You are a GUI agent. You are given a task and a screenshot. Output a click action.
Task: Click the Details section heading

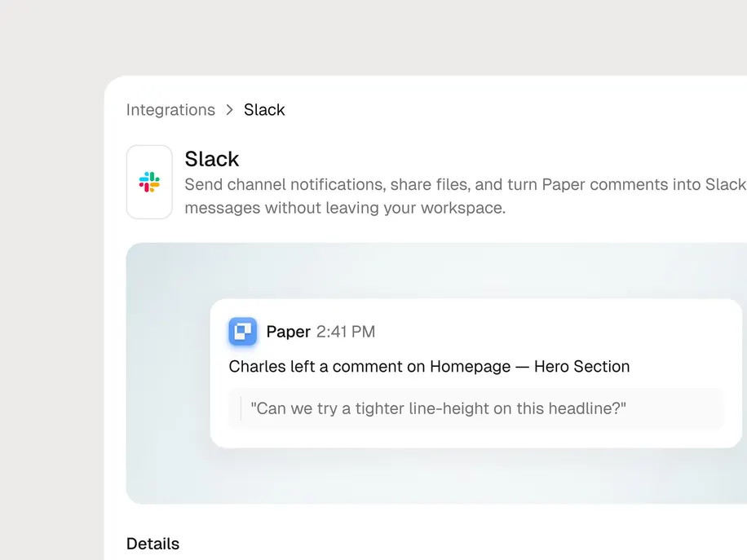(x=153, y=544)
